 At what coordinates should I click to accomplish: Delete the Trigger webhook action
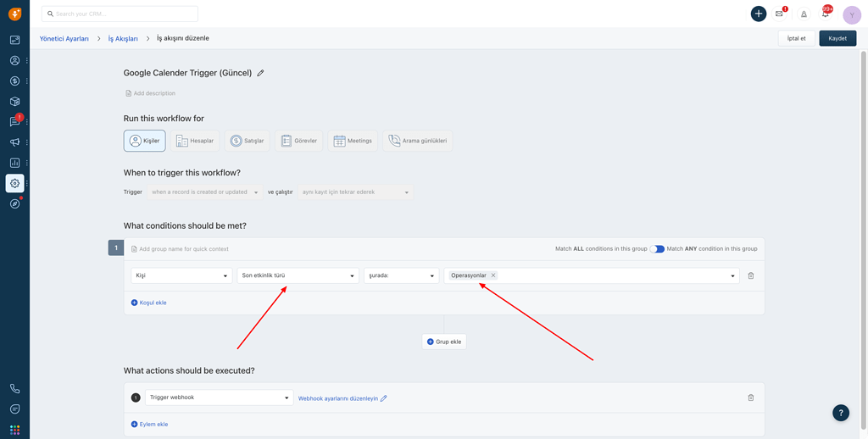(x=751, y=397)
